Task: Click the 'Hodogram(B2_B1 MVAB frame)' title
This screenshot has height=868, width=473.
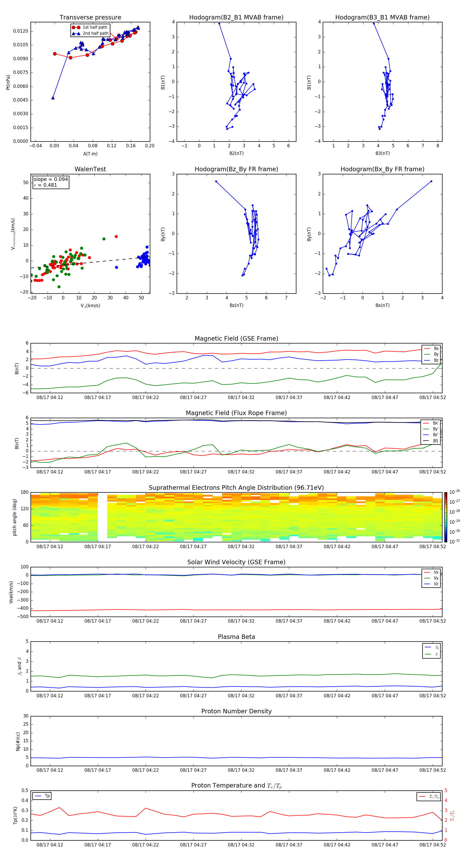Action: click(236, 18)
